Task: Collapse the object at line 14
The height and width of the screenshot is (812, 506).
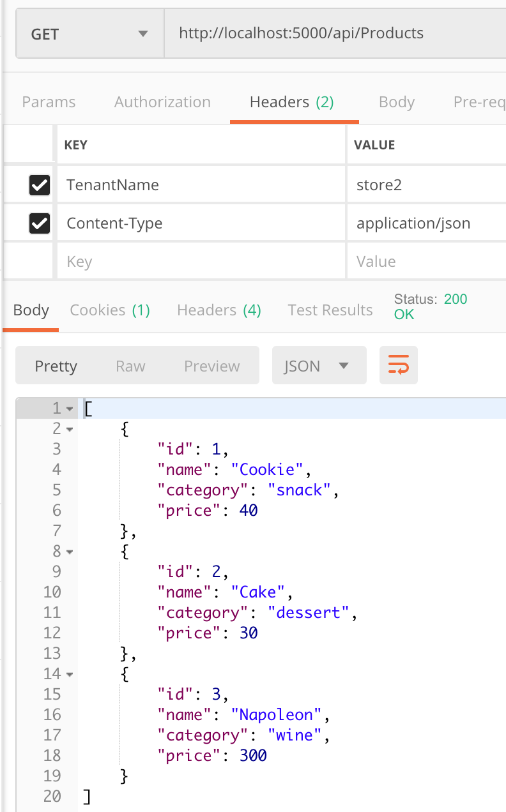Action: pyautogui.click(x=70, y=674)
